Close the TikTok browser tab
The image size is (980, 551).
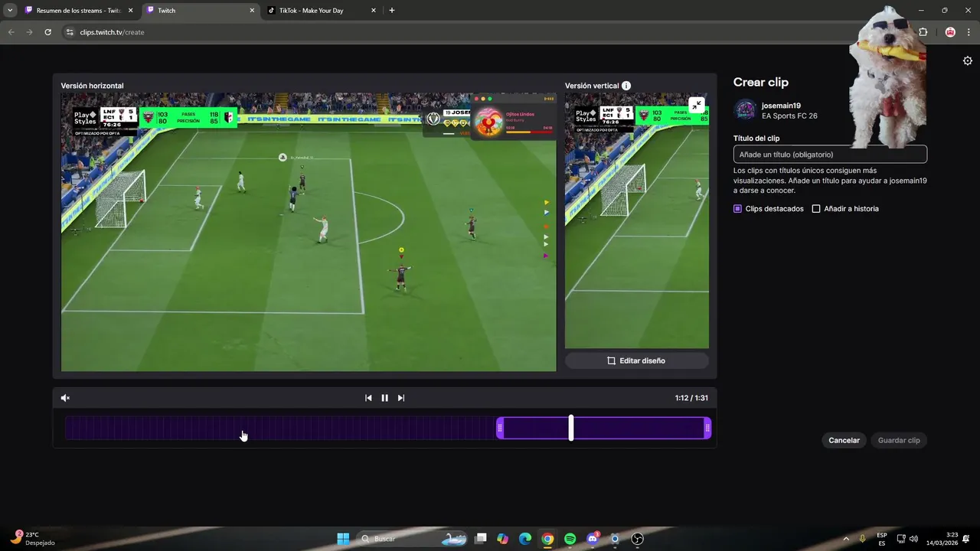(x=373, y=11)
